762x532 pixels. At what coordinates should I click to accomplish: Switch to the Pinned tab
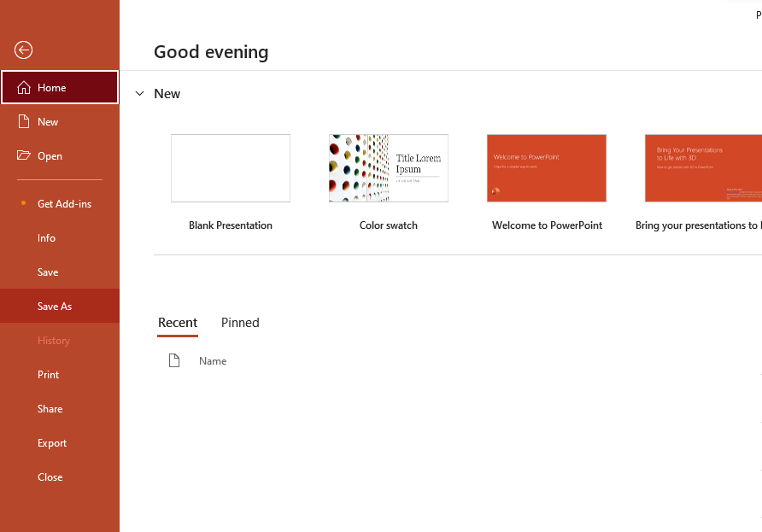coord(240,323)
